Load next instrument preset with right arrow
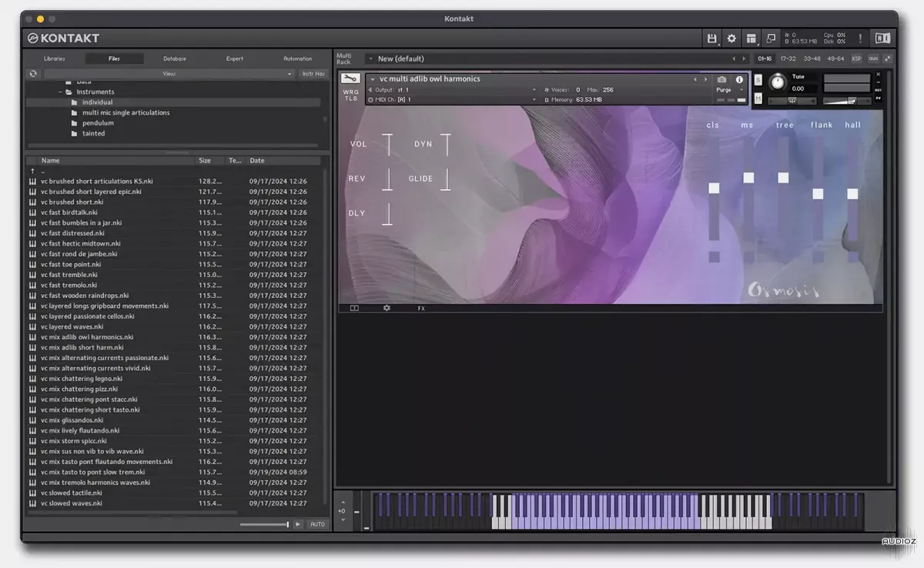This screenshot has width=924, height=568. (705, 79)
